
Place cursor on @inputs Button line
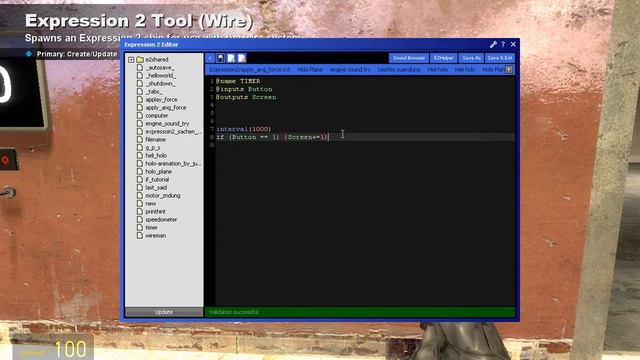(x=244, y=89)
